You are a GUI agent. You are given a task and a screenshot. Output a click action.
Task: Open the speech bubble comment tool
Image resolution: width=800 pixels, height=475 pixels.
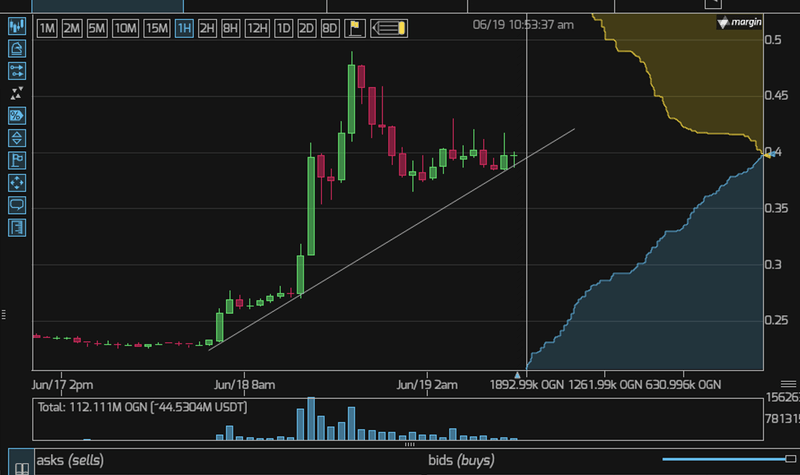(x=17, y=206)
